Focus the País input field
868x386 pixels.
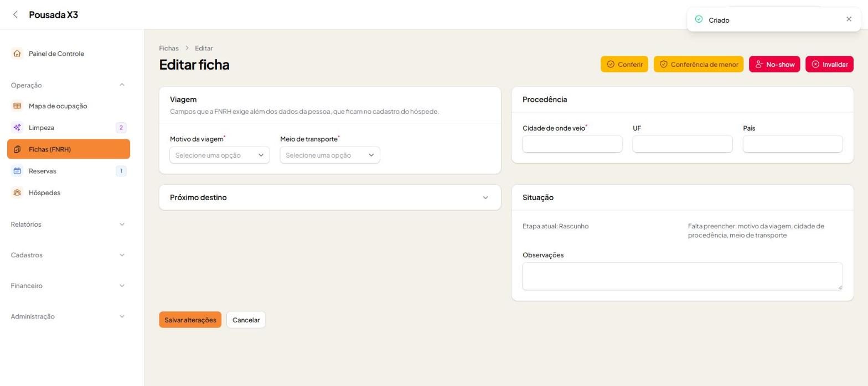(x=793, y=144)
